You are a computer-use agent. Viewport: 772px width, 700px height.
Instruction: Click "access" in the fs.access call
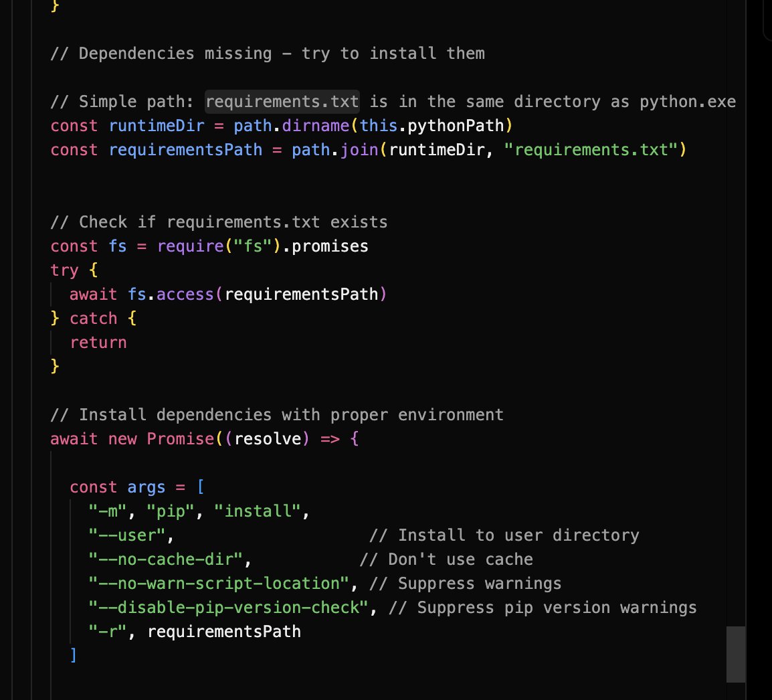(x=185, y=294)
